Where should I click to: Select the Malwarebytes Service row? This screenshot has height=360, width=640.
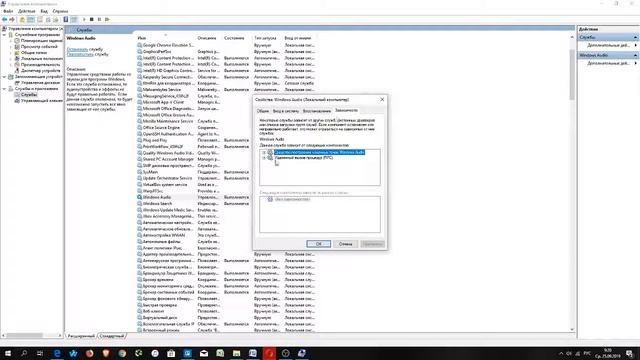point(227,89)
